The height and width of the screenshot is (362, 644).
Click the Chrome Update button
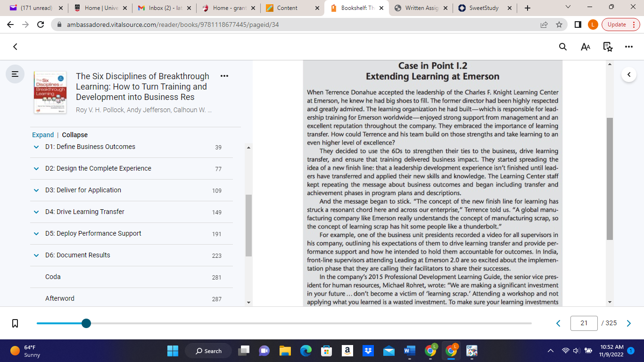pyautogui.click(x=620, y=25)
